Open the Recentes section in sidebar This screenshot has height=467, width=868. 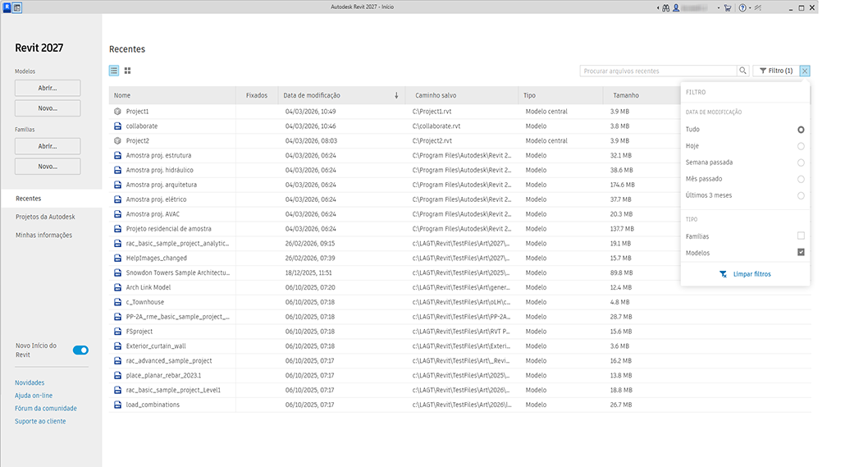click(x=51, y=199)
